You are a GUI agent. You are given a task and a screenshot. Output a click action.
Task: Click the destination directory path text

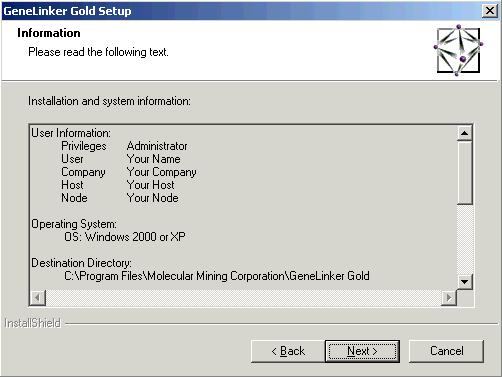pyautogui.click(x=217, y=276)
